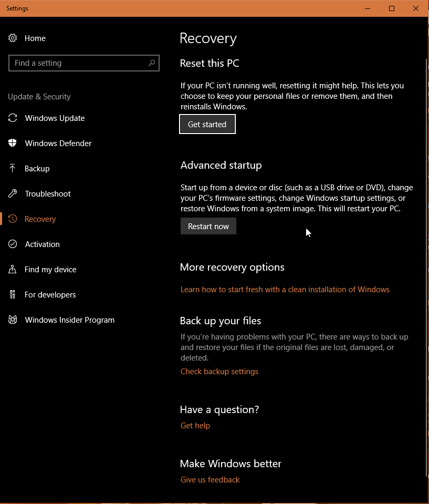
Task: Click the Recovery page title
Action: tap(208, 38)
